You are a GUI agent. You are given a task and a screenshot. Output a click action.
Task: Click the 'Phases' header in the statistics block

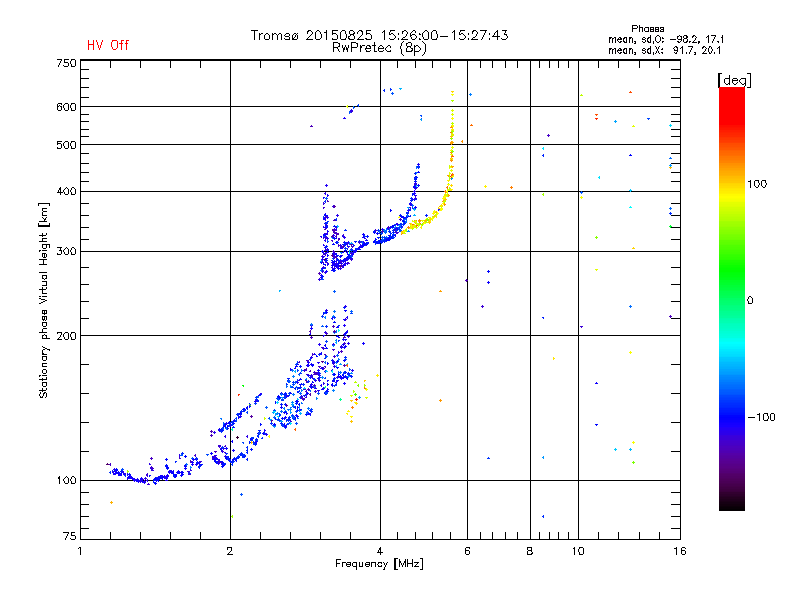point(647,29)
